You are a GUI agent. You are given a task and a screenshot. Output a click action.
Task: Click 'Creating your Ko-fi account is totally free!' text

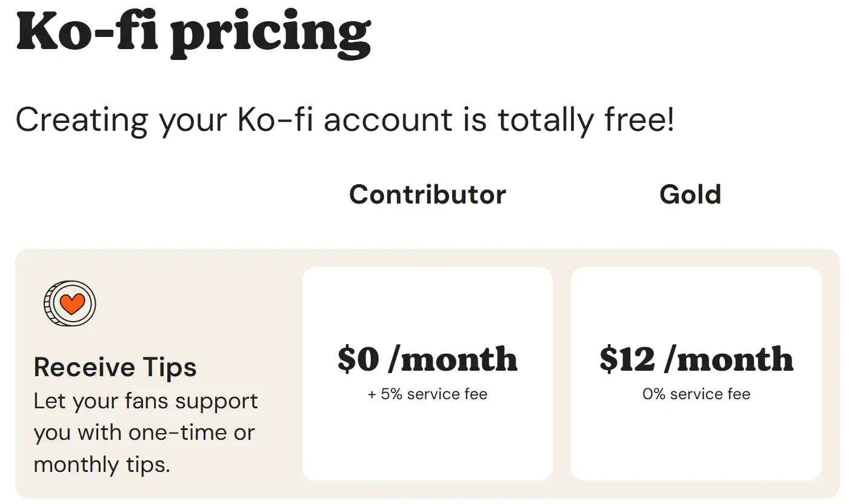344,119
